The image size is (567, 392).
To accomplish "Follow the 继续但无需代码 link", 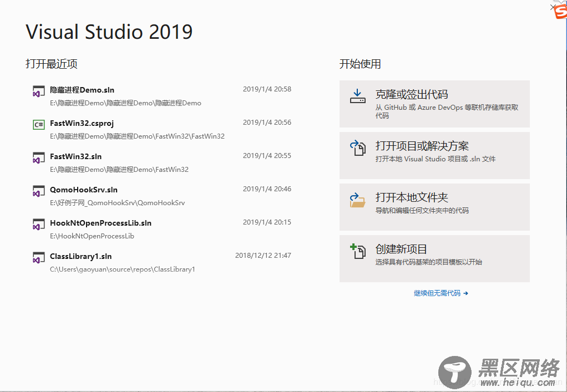I will [441, 293].
